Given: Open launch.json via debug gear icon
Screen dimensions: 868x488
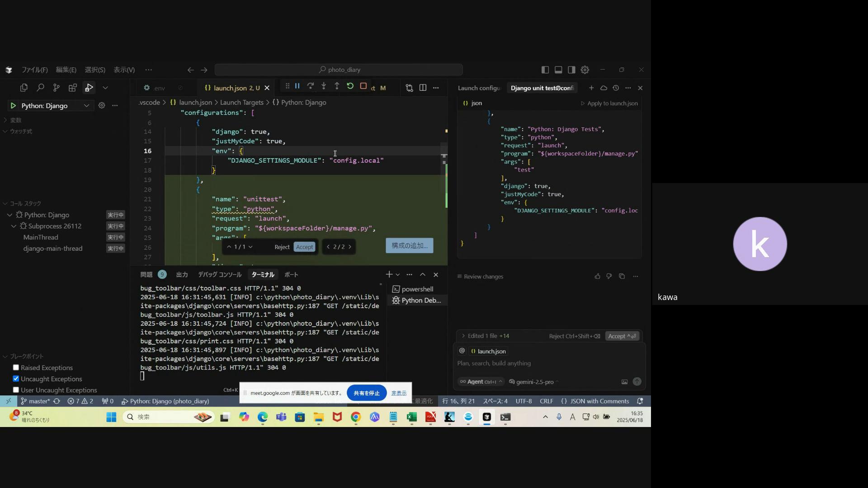Looking at the screenshot, I should pos(102,105).
